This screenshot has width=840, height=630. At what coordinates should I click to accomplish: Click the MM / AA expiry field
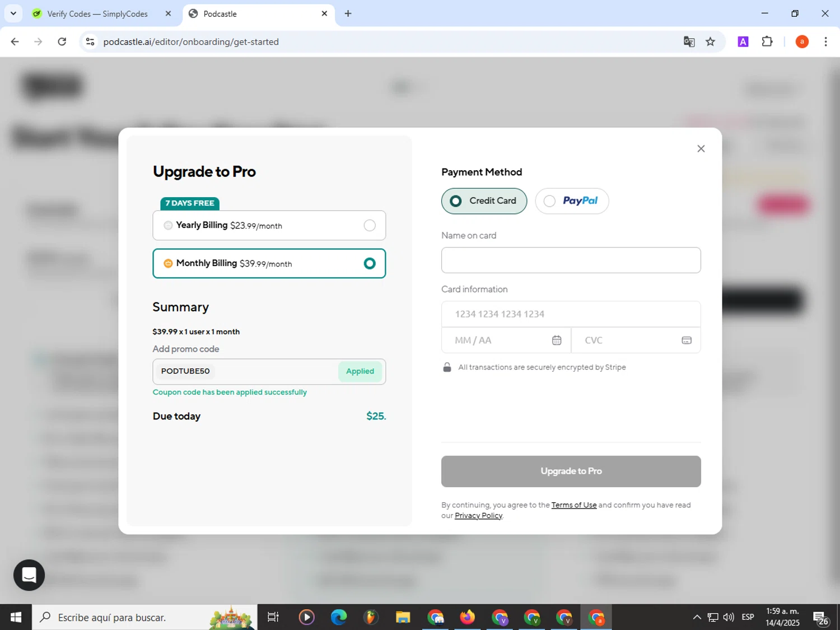(x=506, y=340)
